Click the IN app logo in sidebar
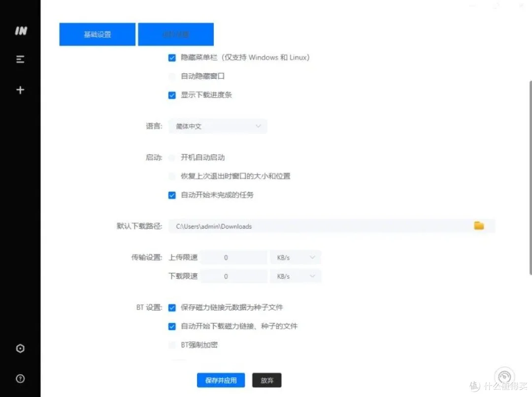532x397 pixels. [20, 31]
